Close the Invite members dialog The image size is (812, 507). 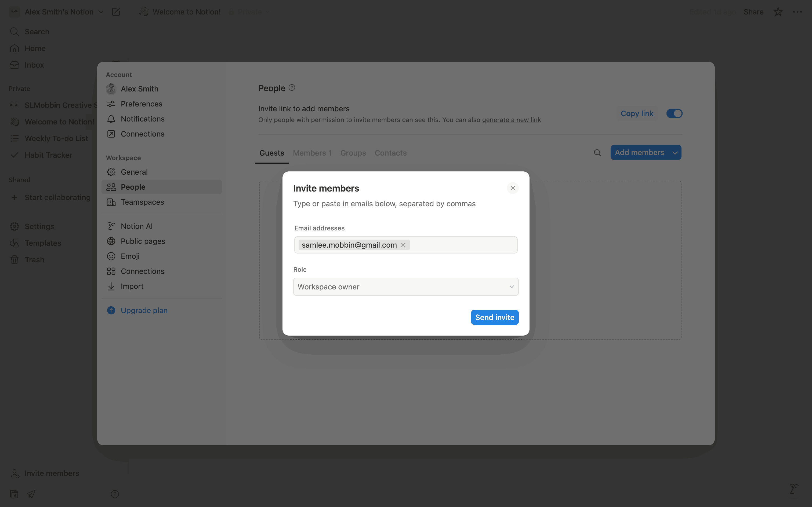click(512, 188)
